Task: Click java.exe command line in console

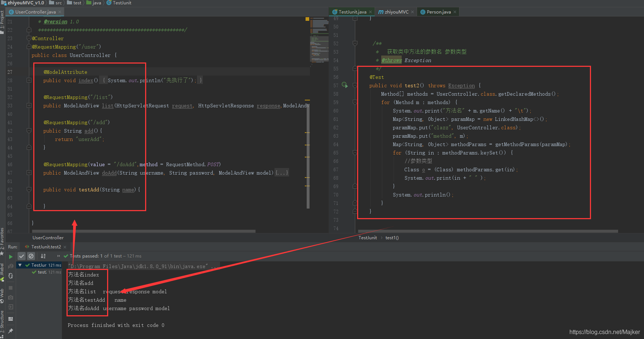Action: [x=143, y=266]
